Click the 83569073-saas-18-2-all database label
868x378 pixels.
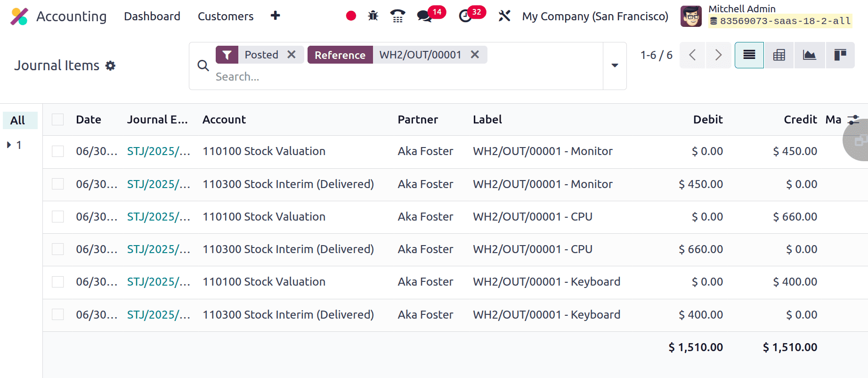[x=780, y=21]
